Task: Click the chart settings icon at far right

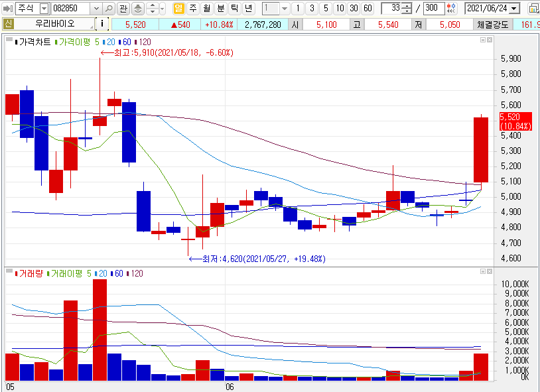Action: [x=534, y=8]
